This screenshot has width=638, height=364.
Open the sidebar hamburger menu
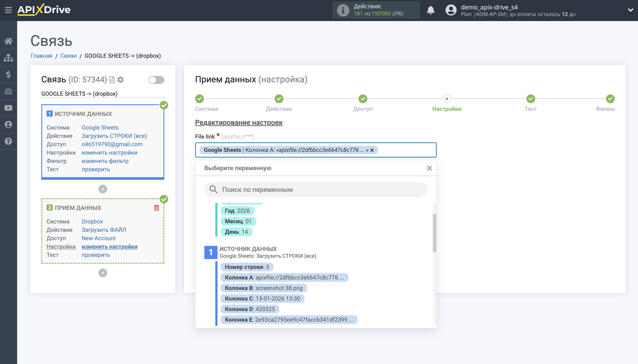[8, 9]
